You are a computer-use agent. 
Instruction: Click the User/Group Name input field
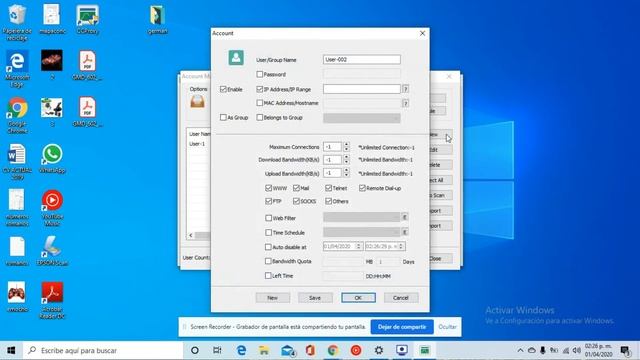click(x=362, y=60)
